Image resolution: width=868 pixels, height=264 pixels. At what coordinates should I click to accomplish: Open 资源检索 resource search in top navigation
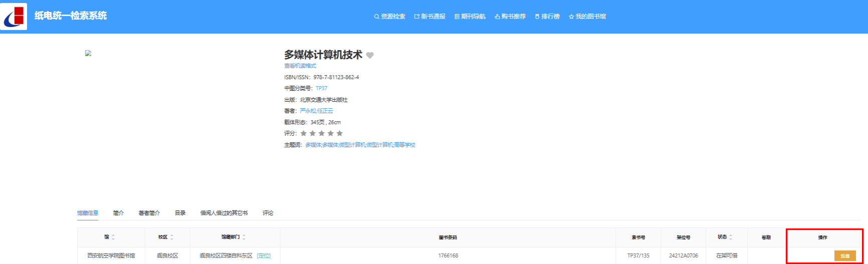[389, 17]
